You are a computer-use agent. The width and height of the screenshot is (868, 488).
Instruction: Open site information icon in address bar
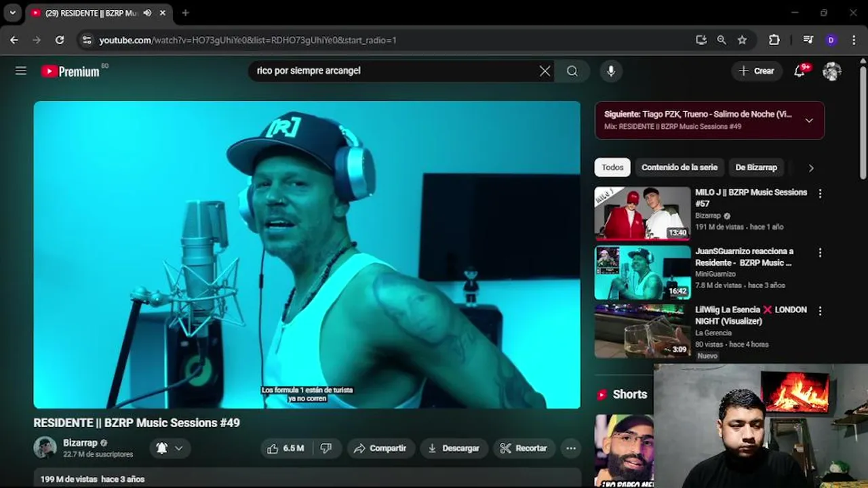[x=87, y=40]
